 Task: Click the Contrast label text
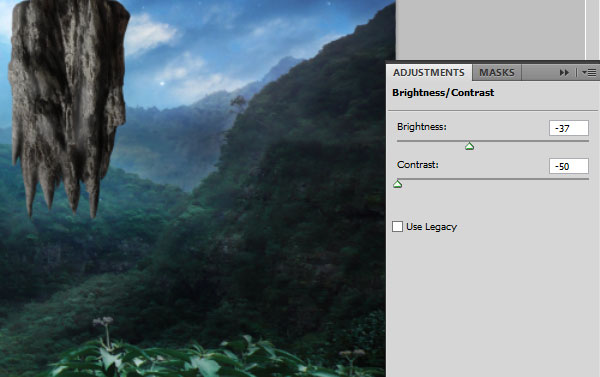click(417, 165)
